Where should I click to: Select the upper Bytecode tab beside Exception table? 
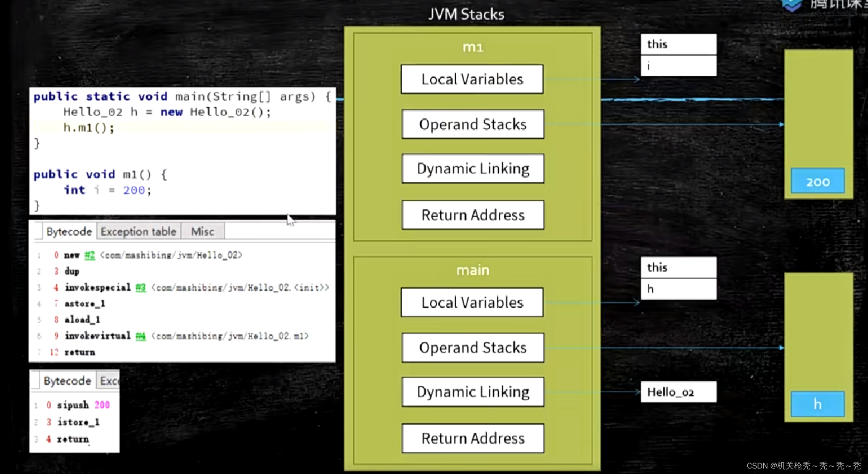click(69, 232)
